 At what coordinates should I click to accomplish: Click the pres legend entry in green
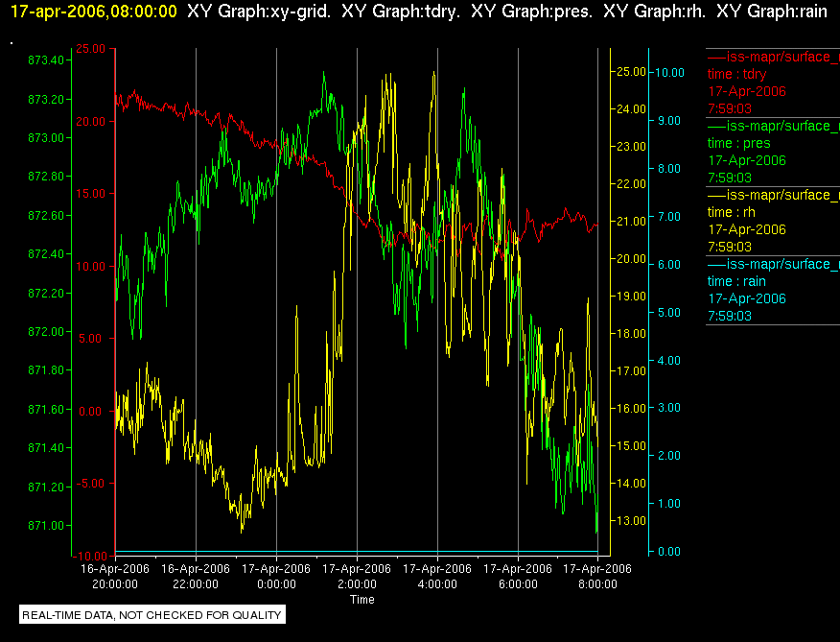[773, 152]
